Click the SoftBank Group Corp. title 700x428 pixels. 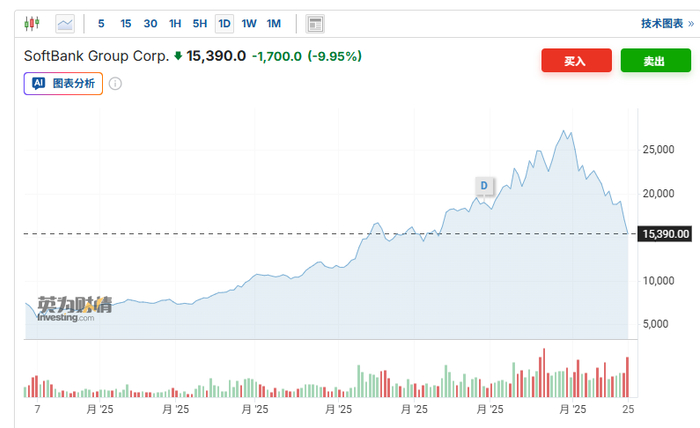pyautogui.click(x=96, y=56)
